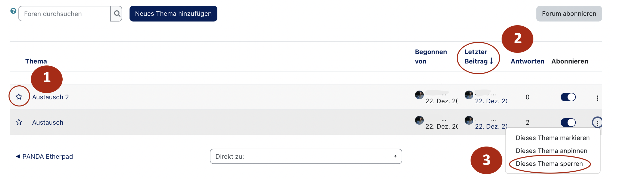Click the three-dot menu for Austausch
644x184 pixels.
click(x=597, y=123)
